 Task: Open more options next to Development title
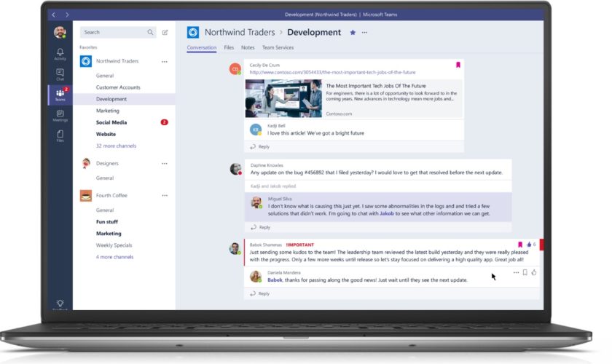[x=364, y=32]
